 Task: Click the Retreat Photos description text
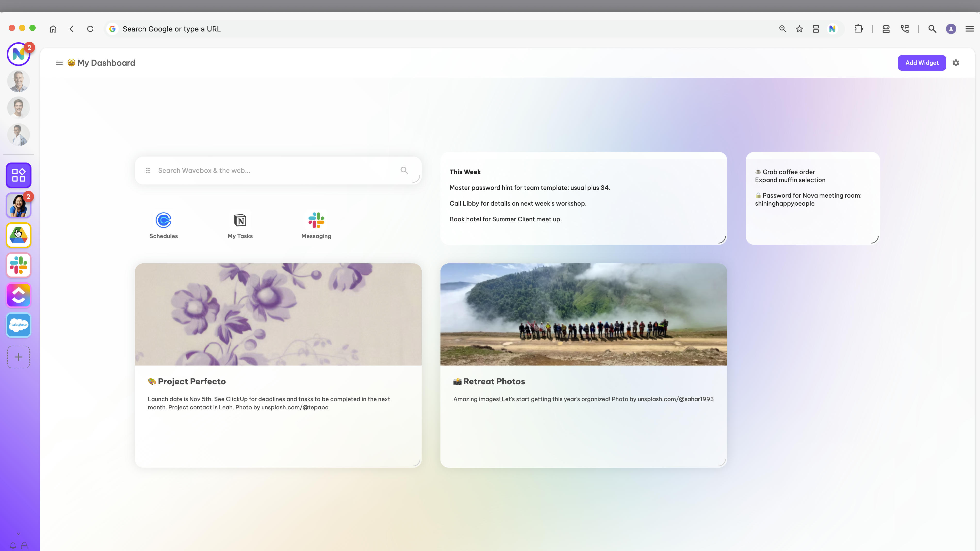(583, 399)
